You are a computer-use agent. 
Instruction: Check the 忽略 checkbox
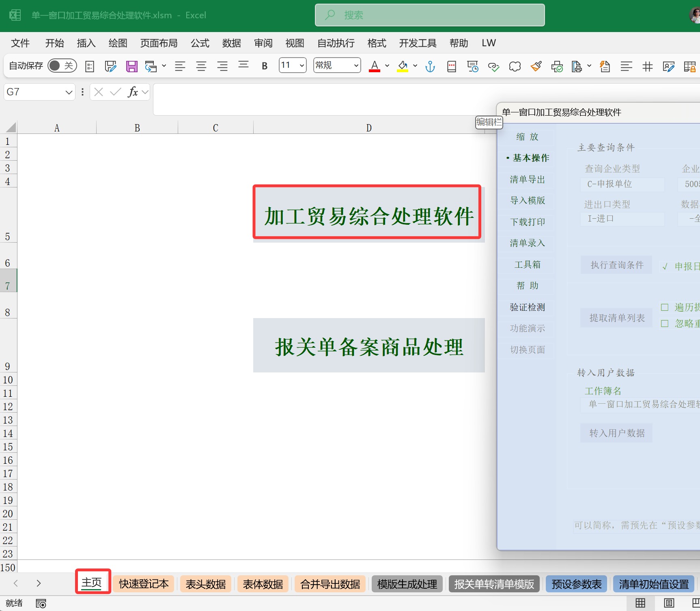(665, 323)
